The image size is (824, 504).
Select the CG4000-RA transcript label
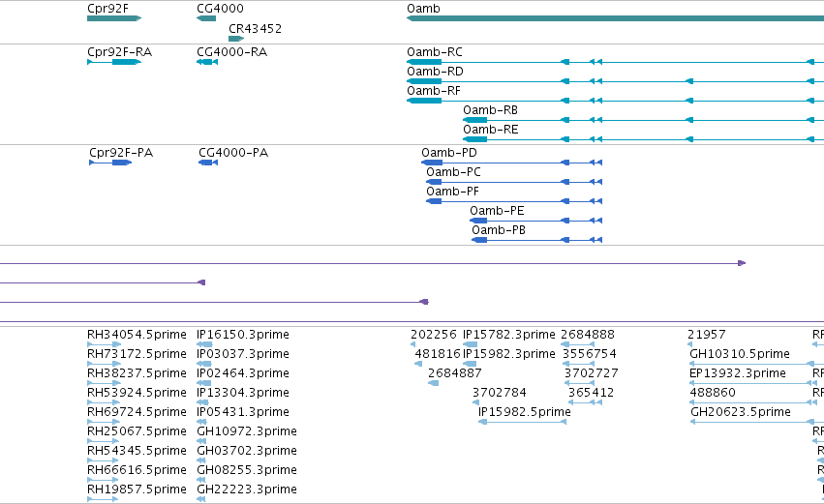click(231, 52)
